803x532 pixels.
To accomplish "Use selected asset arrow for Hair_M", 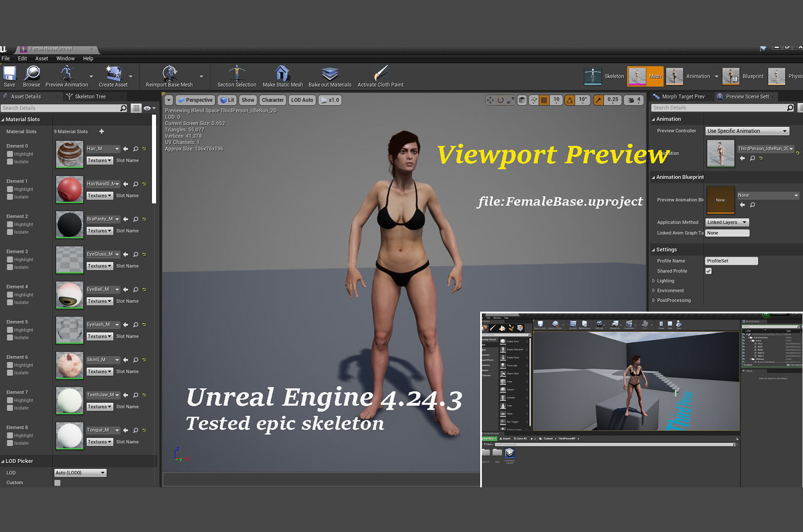I will pyautogui.click(x=125, y=149).
